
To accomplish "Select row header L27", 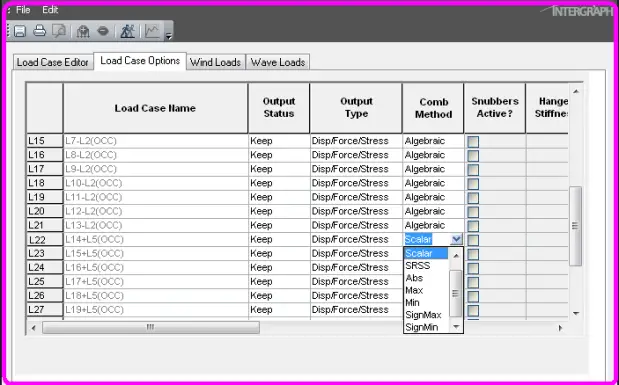I will 45,310.
